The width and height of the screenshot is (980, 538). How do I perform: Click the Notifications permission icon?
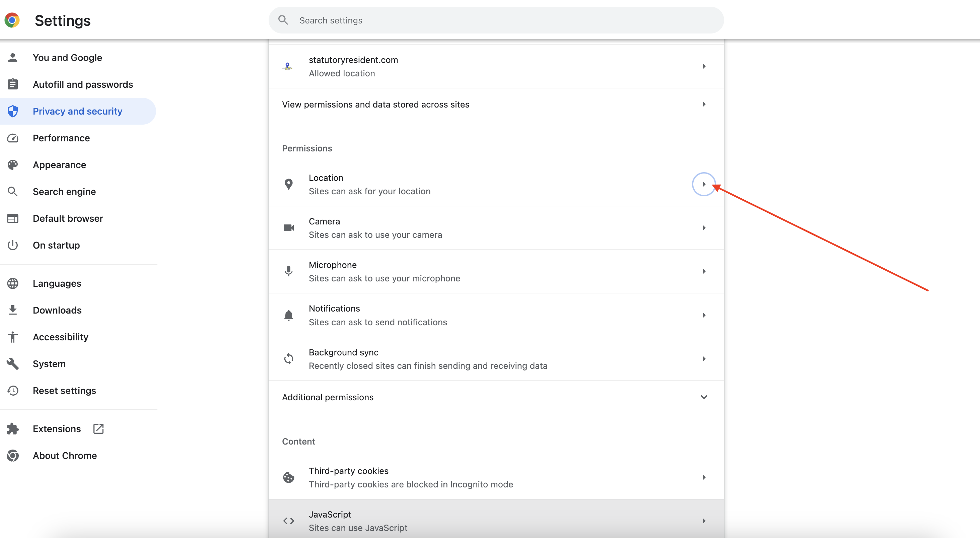(x=288, y=315)
